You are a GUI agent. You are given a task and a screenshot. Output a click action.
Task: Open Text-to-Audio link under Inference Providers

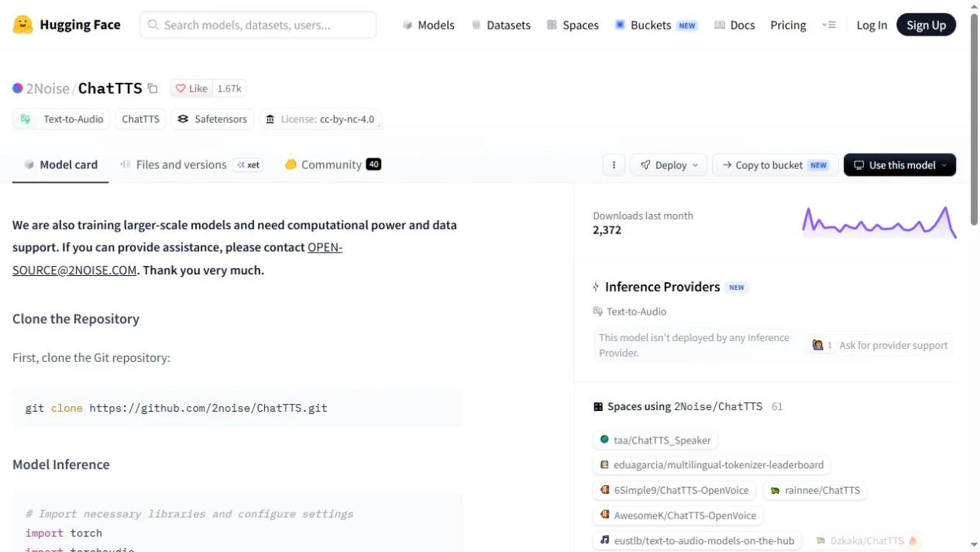630,312
